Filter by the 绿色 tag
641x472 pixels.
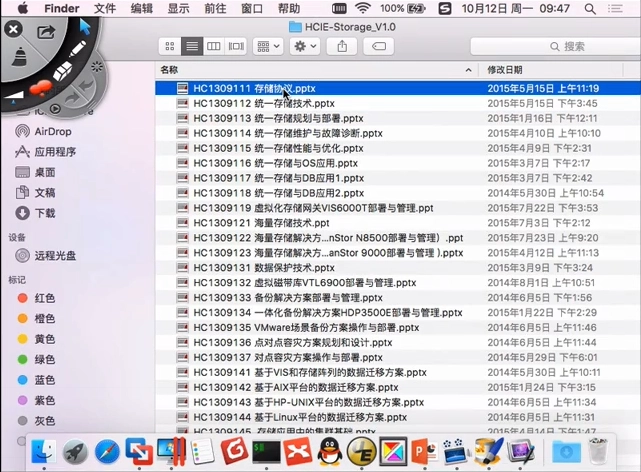(36, 359)
